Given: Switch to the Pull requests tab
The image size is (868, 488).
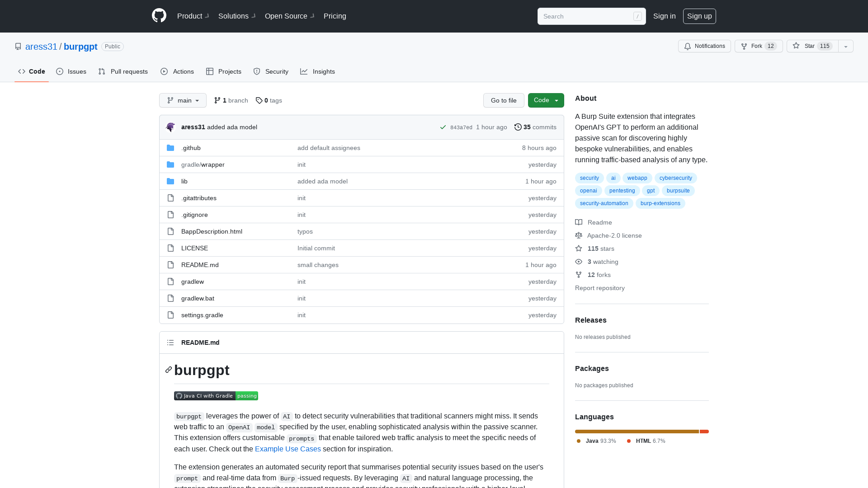Looking at the screenshot, I should click(123, 71).
